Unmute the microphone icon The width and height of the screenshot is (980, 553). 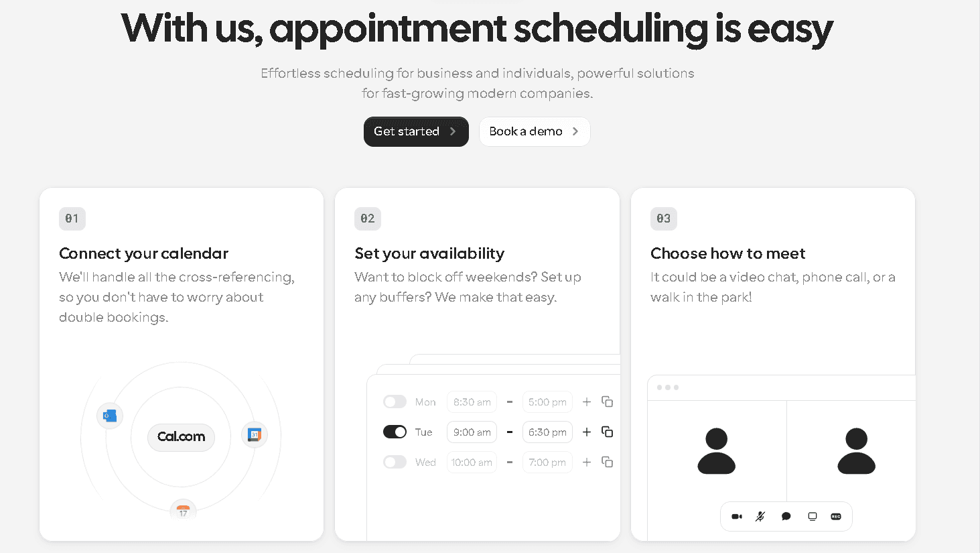pos(760,516)
